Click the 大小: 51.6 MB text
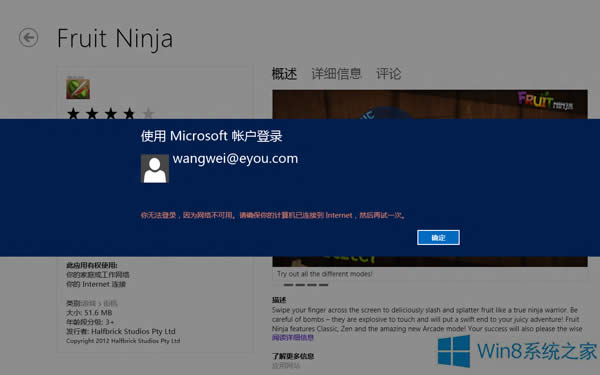 (x=89, y=313)
